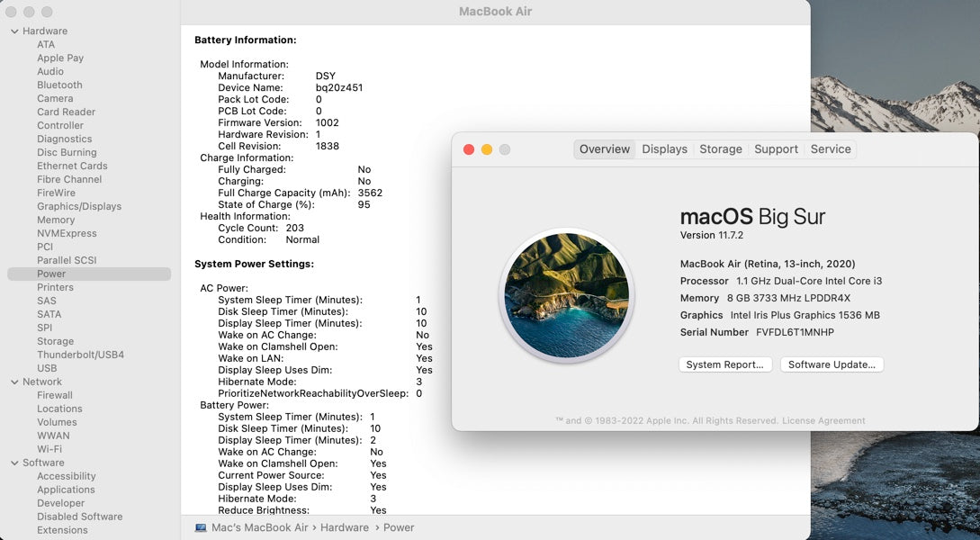This screenshot has height=540, width=980.
Task: Collapse the Software section in sidebar
Action: (x=14, y=463)
